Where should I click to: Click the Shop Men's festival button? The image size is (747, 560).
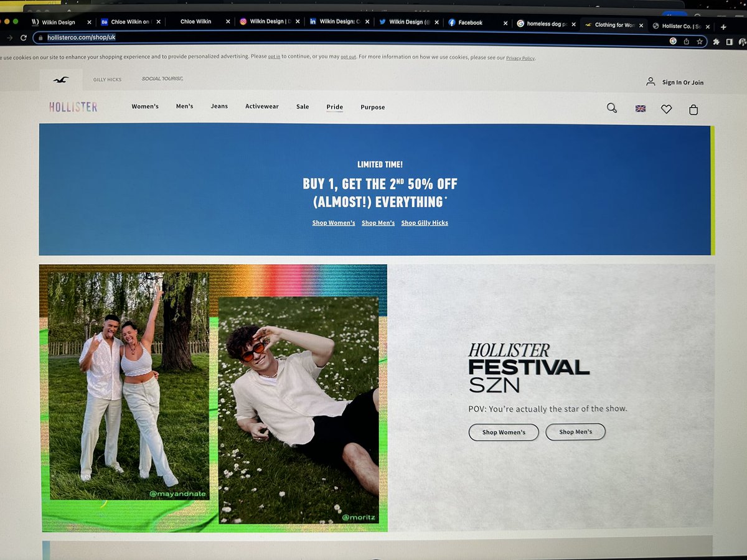click(575, 432)
